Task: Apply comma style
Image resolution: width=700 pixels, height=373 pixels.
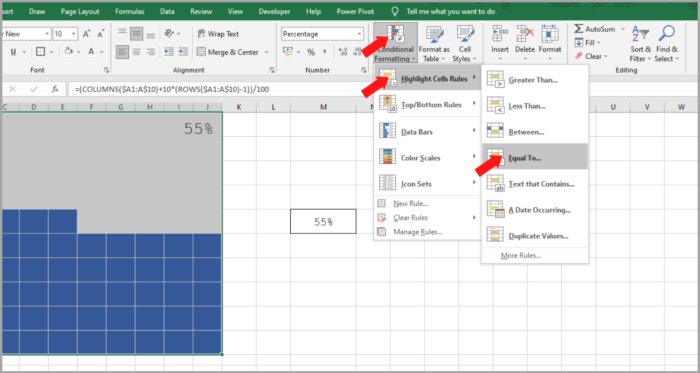Action: (325, 52)
